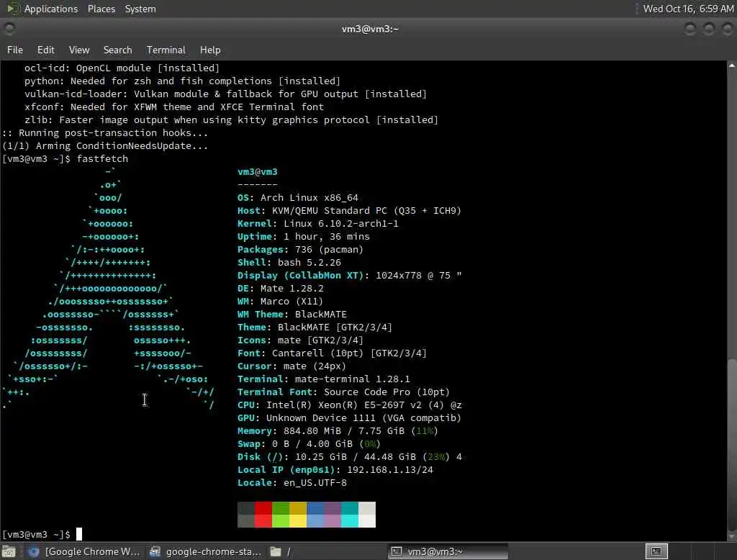Maximize the vm3@vm3 terminal window
The width and height of the screenshot is (737, 560).
[x=709, y=30]
